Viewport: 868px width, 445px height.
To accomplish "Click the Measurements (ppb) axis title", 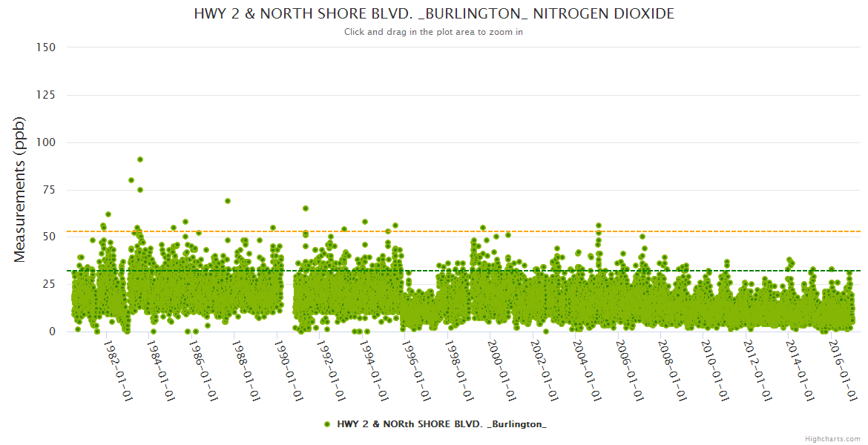I will coord(20,189).
